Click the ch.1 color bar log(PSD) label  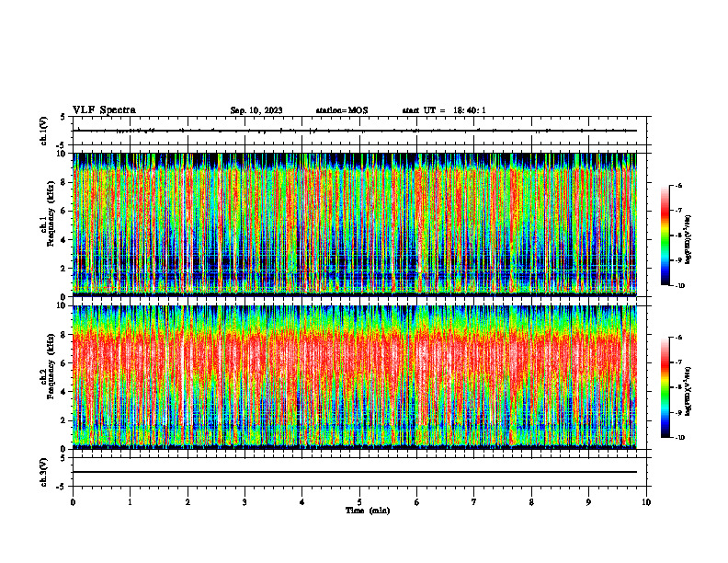688,240
